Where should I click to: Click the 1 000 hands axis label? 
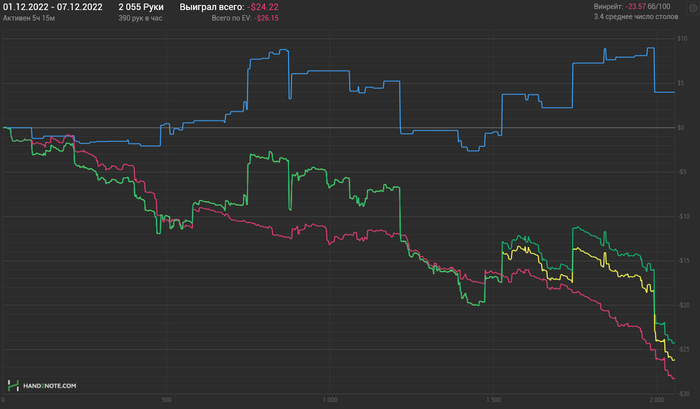point(330,400)
